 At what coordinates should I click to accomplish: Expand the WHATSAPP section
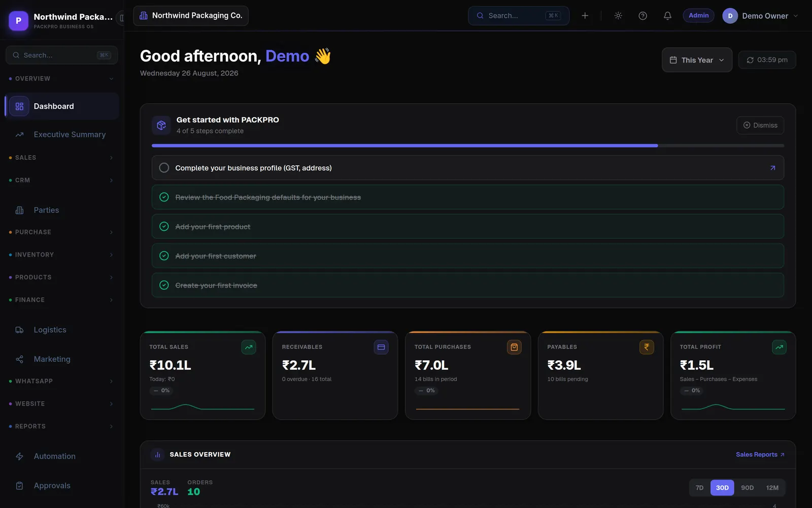tap(61, 382)
